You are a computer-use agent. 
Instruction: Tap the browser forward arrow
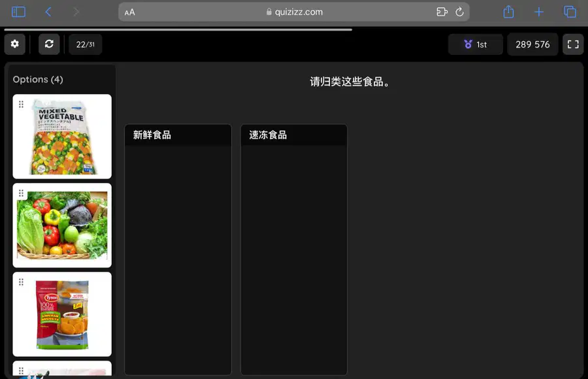click(76, 12)
